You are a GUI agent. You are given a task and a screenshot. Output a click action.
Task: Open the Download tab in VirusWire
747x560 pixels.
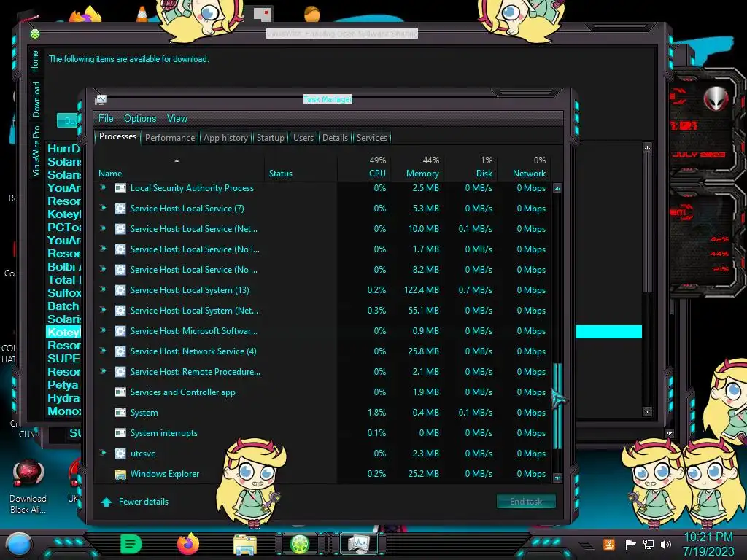tap(36, 99)
